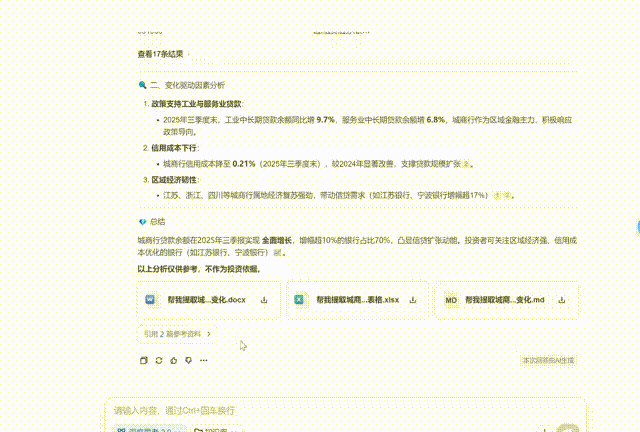Open the MD markdown file icon
640x432 pixels.
coord(451,300)
